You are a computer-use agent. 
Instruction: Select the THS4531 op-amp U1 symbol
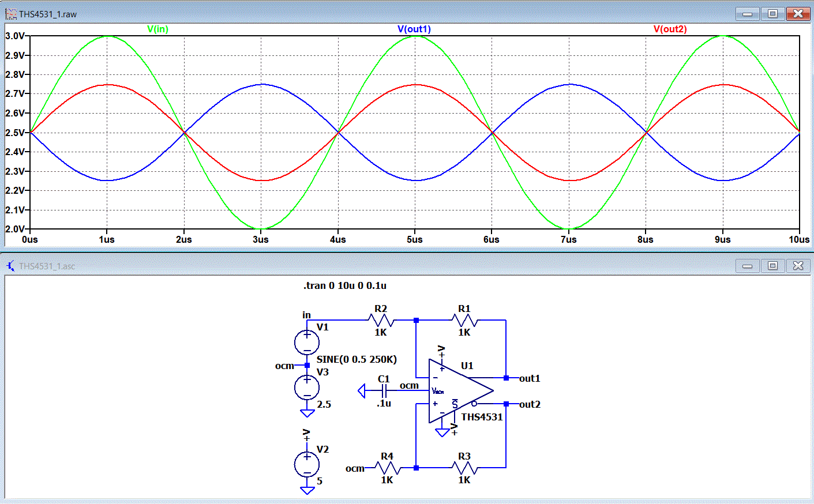[460, 391]
